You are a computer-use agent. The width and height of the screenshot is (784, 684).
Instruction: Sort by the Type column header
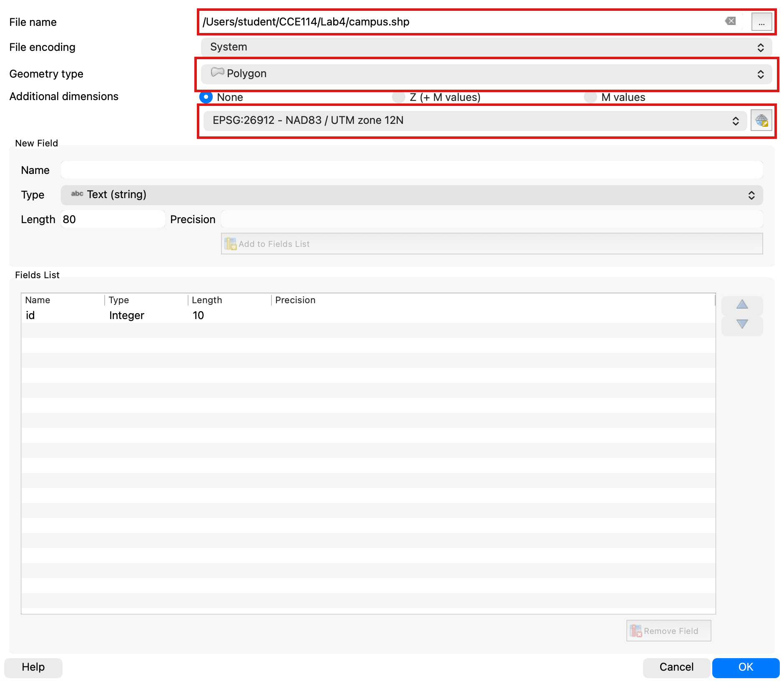click(146, 300)
